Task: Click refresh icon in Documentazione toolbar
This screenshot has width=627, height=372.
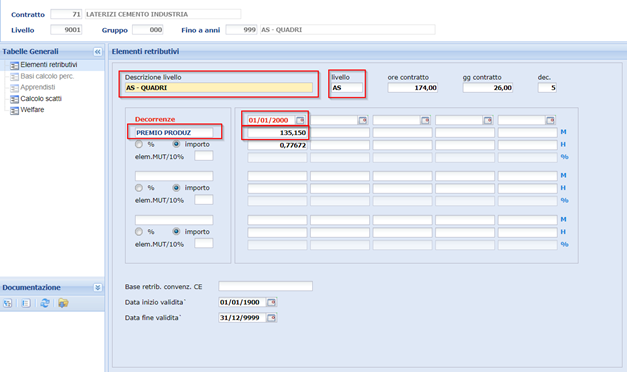Action: [45, 303]
